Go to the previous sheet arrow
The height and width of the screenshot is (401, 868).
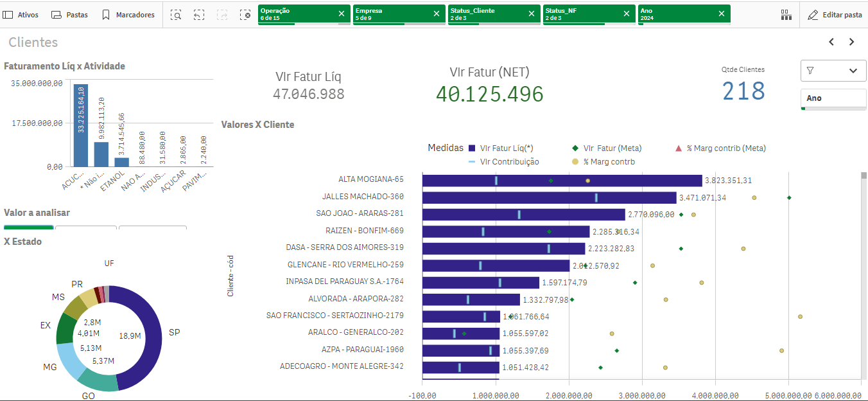[831, 42]
